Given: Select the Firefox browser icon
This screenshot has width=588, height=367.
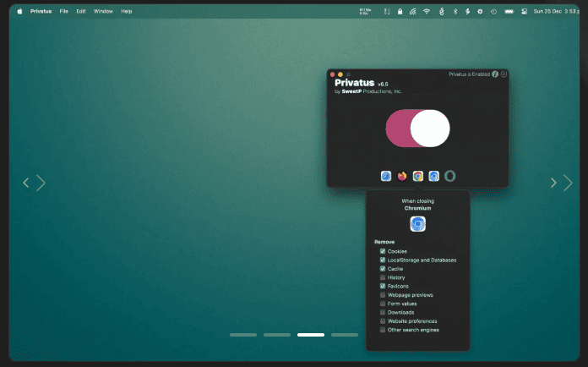Looking at the screenshot, I should pyautogui.click(x=402, y=176).
